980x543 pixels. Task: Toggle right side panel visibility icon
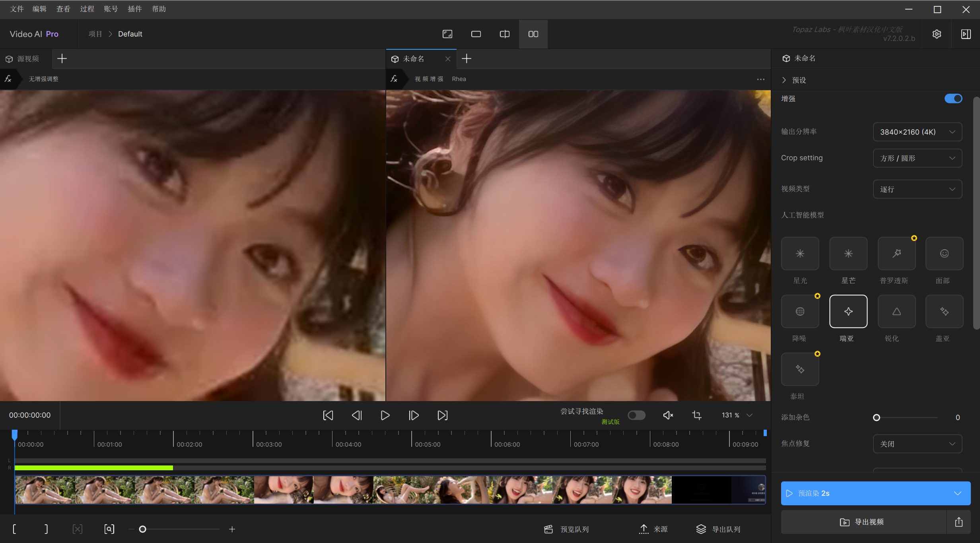966,34
